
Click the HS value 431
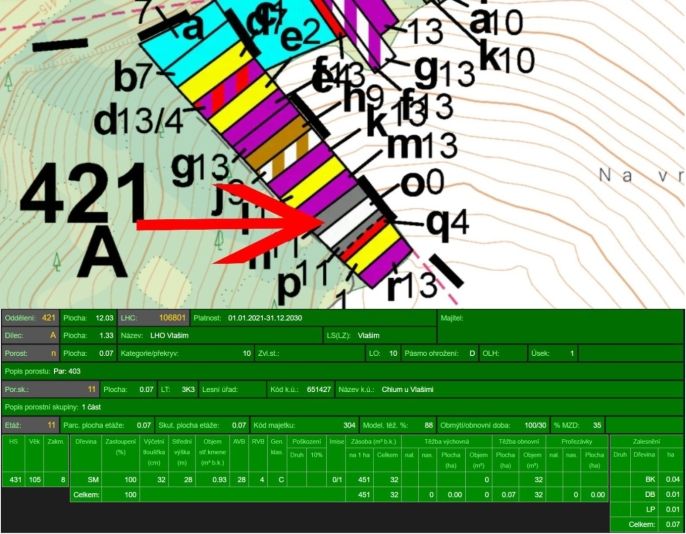pos(15,479)
